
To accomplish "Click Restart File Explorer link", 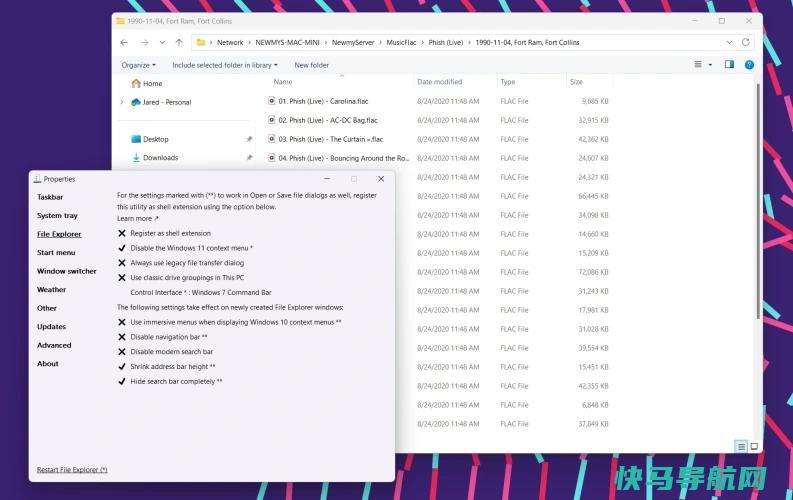I will click(72, 470).
